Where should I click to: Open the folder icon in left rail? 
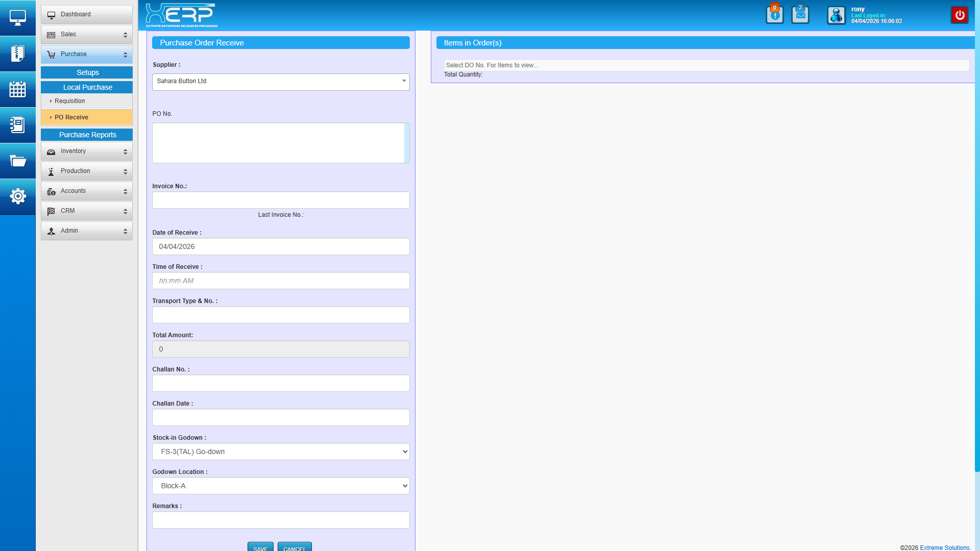pyautogui.click(x=17, y=161)
